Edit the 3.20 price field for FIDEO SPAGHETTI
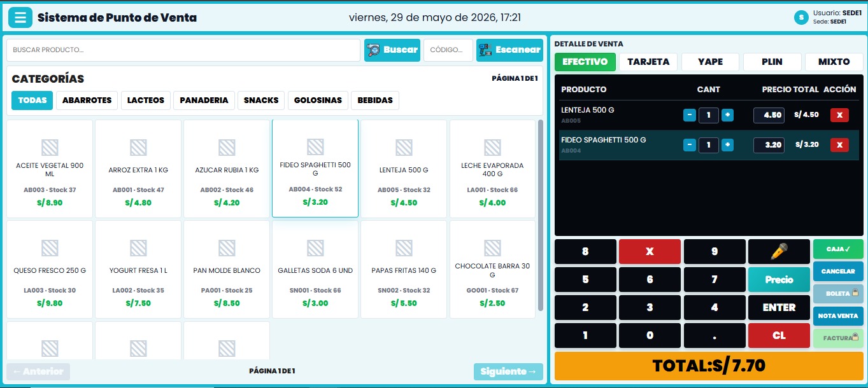The width and height of the screenshot is (868, 388). [x=769, y=145]
